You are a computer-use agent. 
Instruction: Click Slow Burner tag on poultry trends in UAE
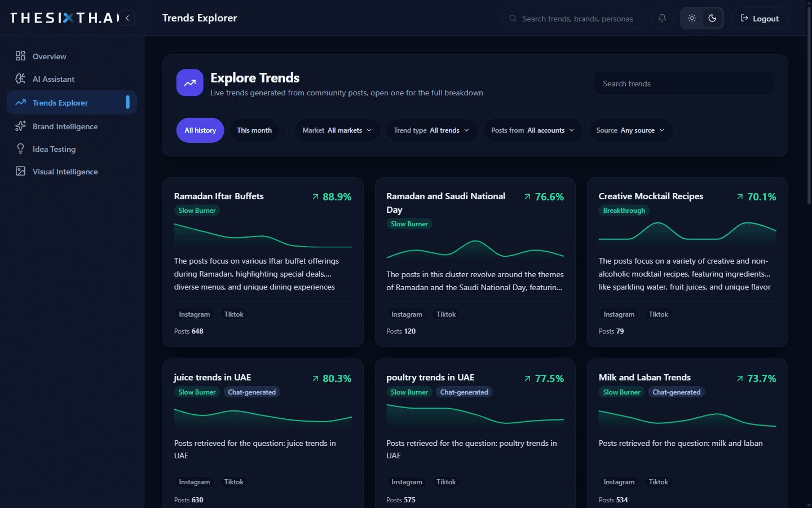tap(409, 392)
